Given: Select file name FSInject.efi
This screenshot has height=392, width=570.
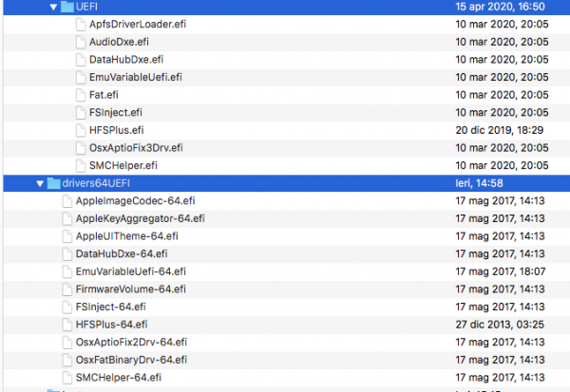Looking at the screenshot, I should tap(116, 113).
